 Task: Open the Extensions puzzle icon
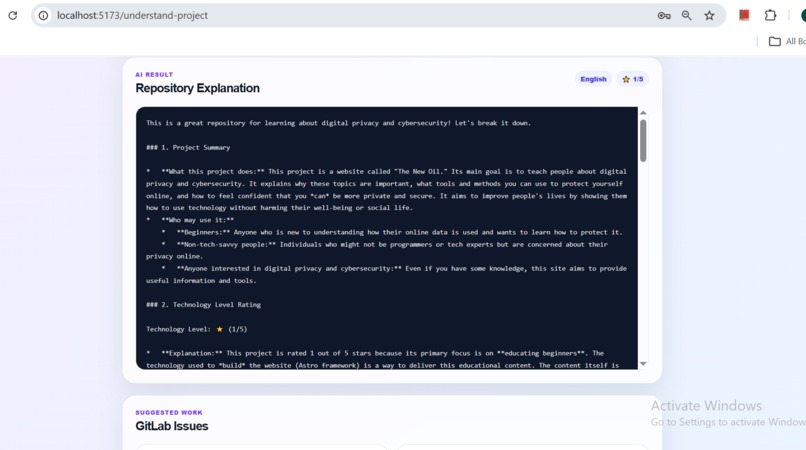(x=770, y=15)
